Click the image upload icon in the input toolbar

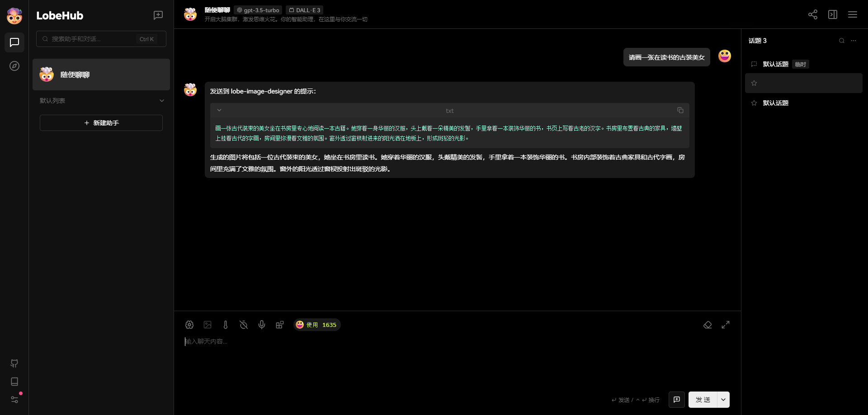[x=208, y=325]
